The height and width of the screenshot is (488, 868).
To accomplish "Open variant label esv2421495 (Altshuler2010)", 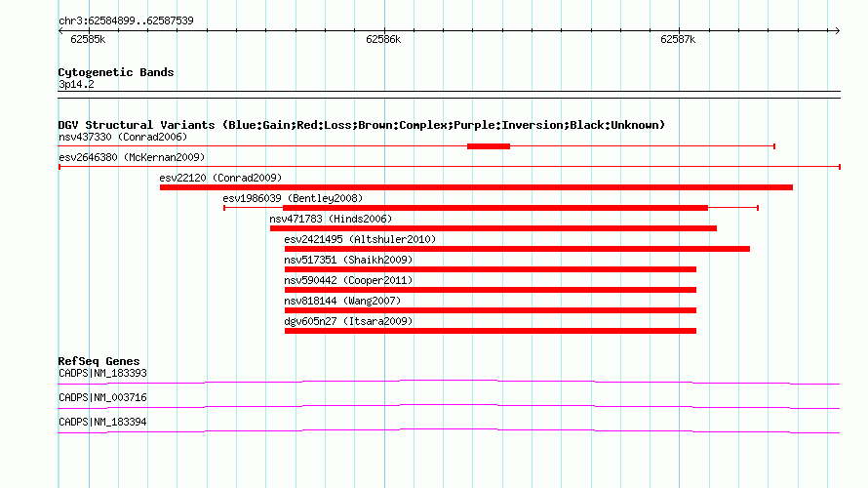I will pyautogui.click(x=360, y=239).
